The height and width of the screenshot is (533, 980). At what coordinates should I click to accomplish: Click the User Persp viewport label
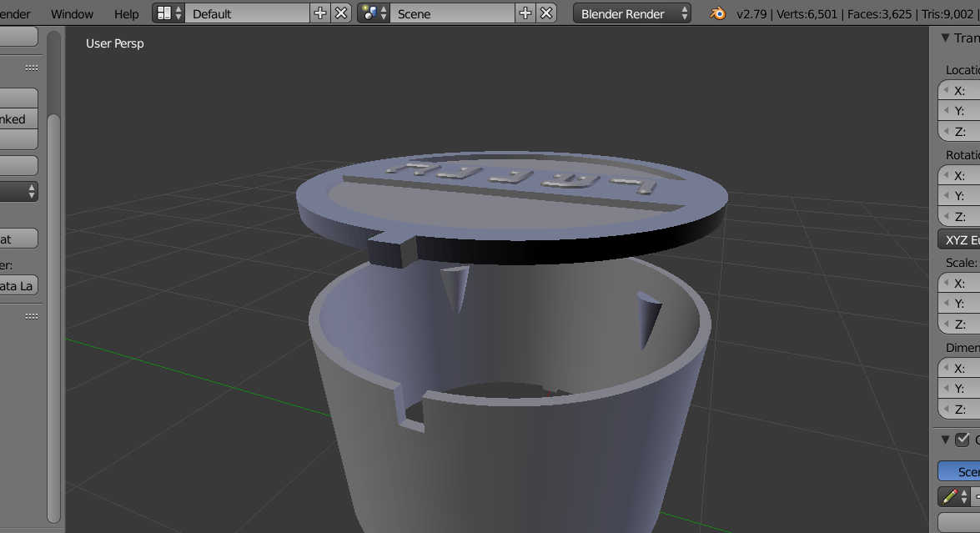click(115, 43)
